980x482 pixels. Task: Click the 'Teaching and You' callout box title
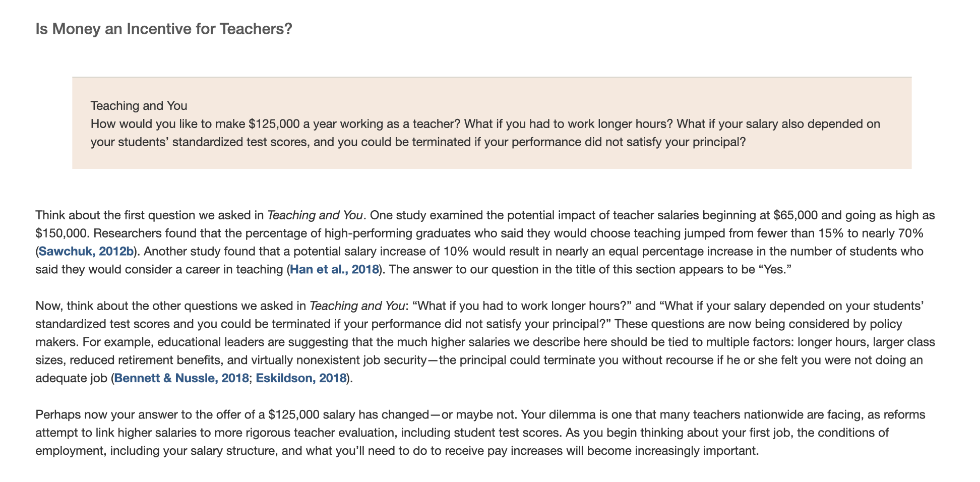(139, 105)
